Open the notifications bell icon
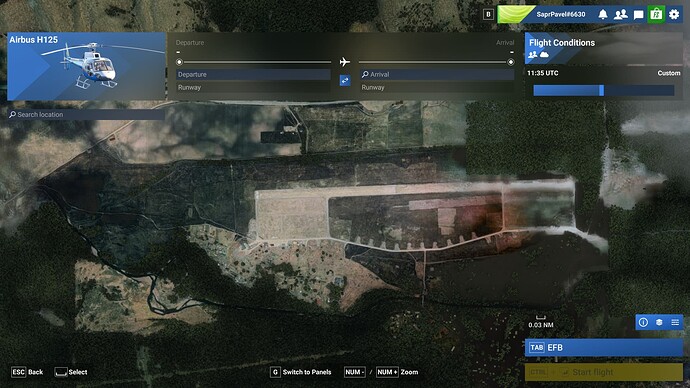The image size is (690, 388). click(602, 15)
